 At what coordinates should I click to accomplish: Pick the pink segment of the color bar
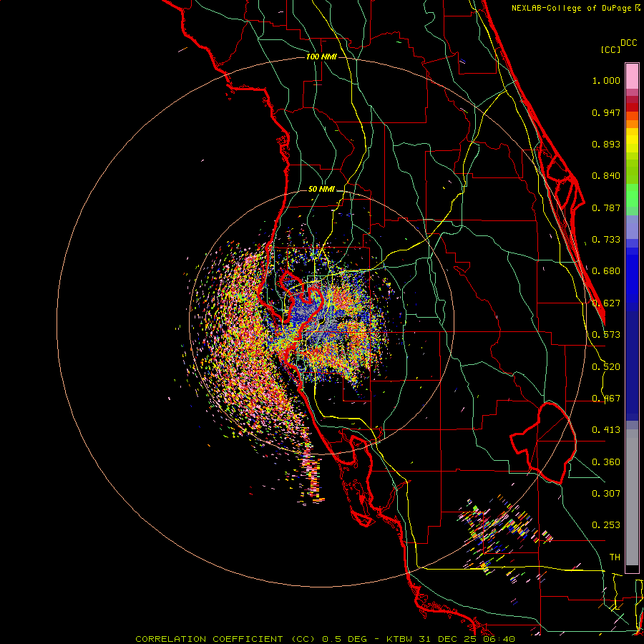click(632, 76)
